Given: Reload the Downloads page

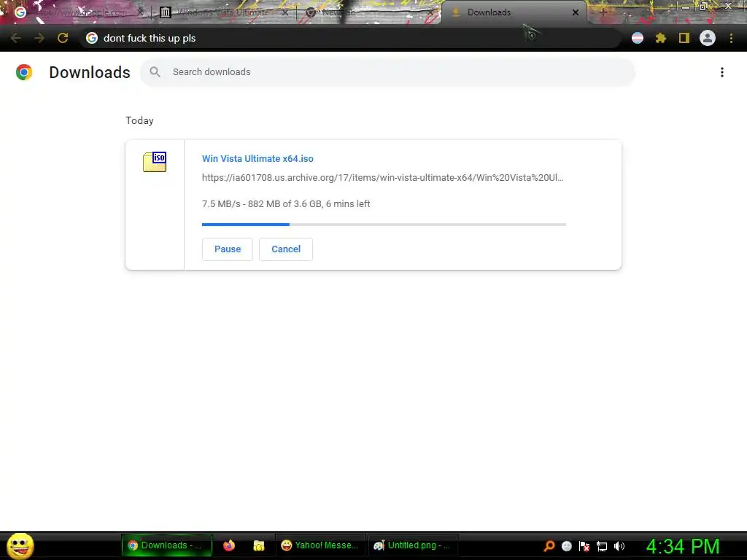Looking at the screenshot, I should 63,38.
